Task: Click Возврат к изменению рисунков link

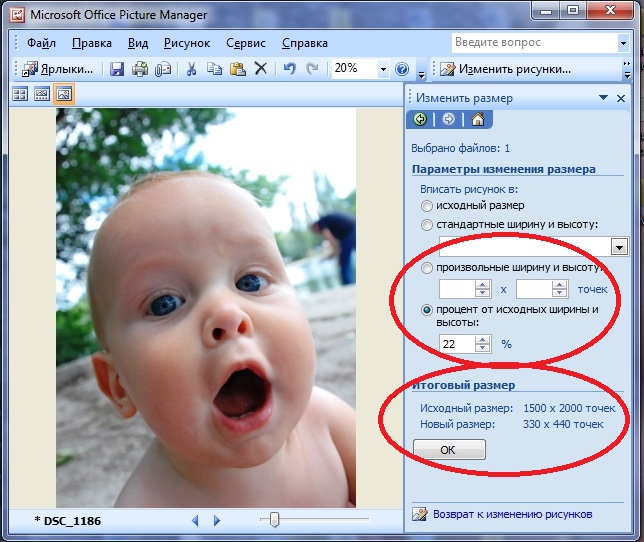Action: (513, 514)
